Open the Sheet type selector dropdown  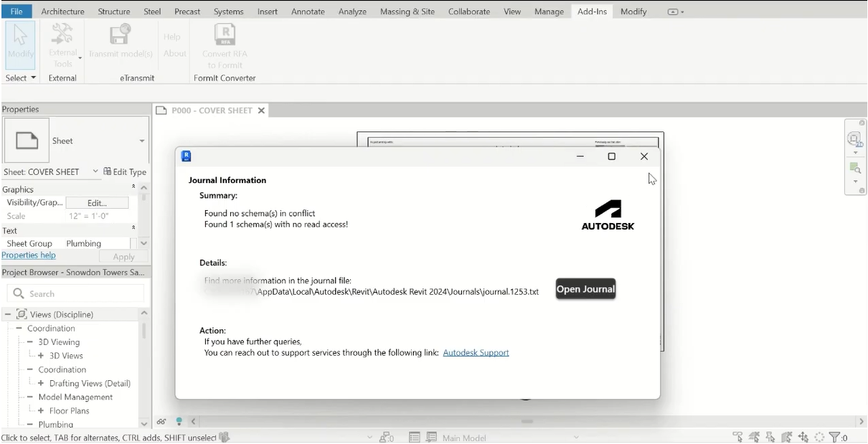(x=142, y=141)
